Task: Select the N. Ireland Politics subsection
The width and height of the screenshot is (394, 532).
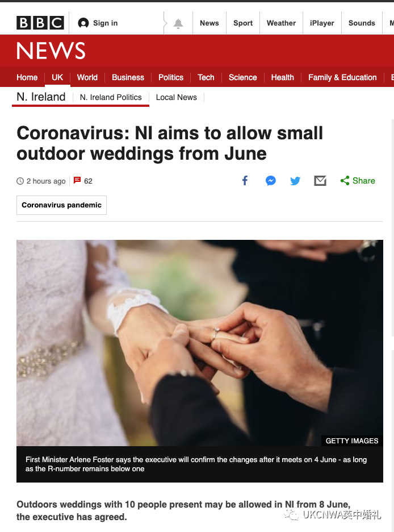Action: pos(111,97)
